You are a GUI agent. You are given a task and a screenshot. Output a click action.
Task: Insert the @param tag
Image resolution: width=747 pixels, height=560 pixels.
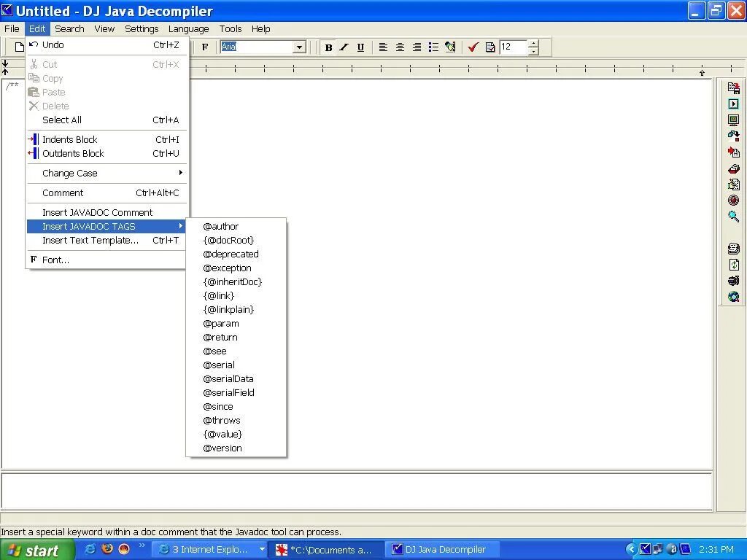[x=236, y=323]
